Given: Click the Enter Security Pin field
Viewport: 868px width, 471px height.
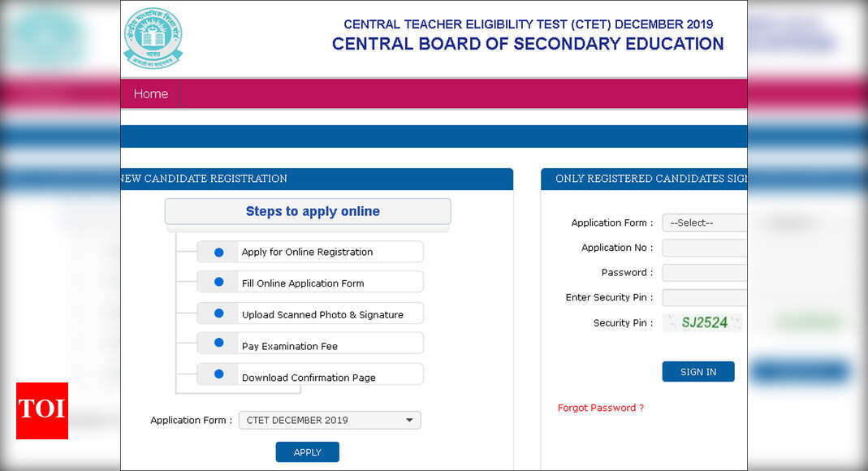Looking at the screenshot, I should (x=705, y=297).
